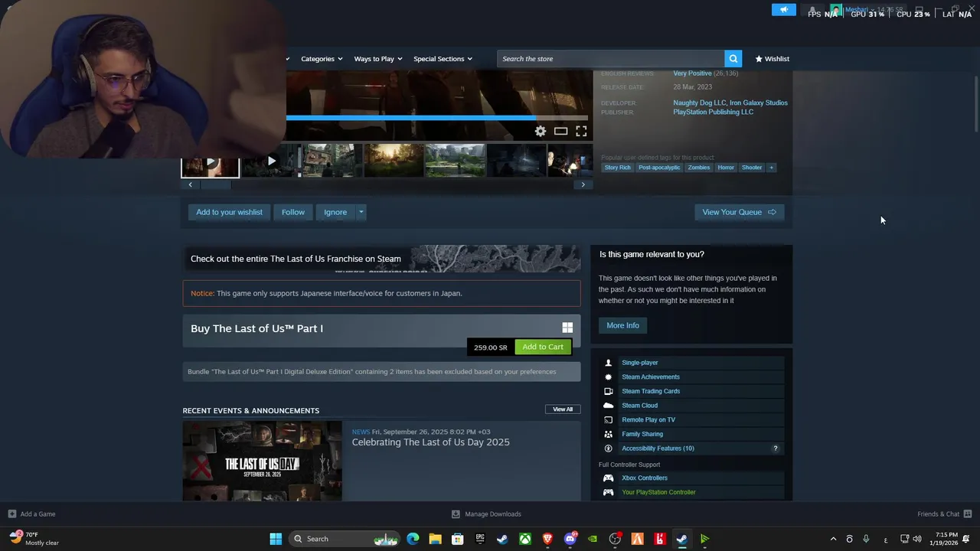Open the Single-player feature link
The image size is (980, 551).
click(639, 363)
